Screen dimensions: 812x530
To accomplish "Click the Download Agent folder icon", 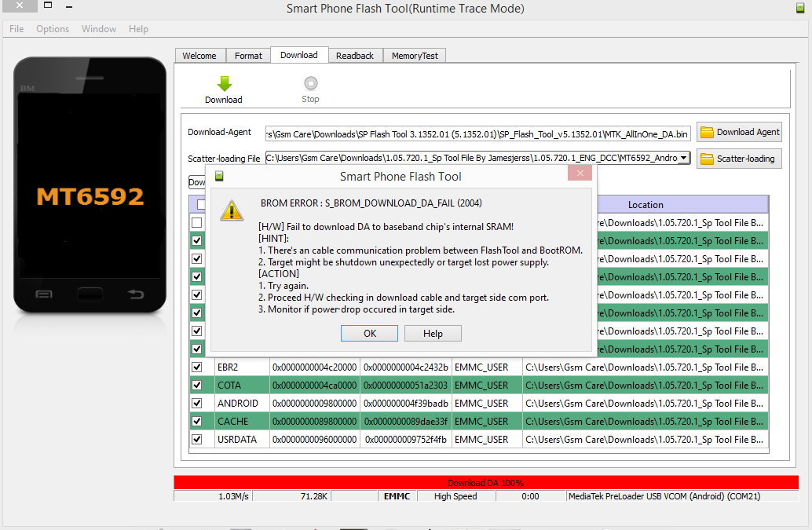I will 707,133.
